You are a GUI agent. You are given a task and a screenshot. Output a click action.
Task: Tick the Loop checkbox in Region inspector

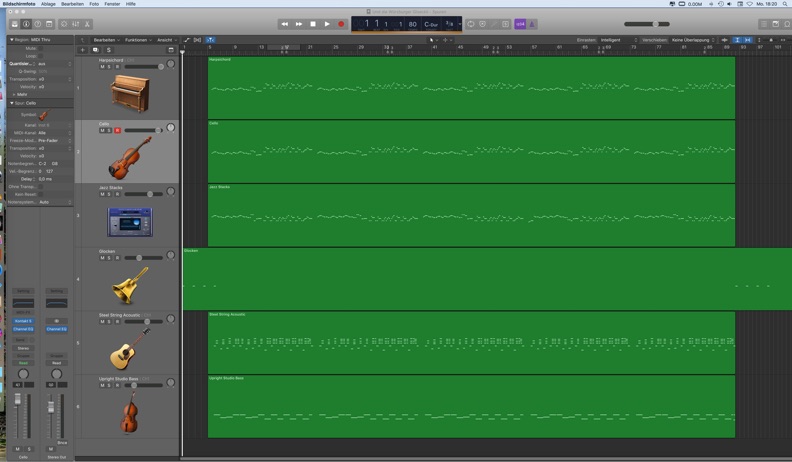(x=40, y=56)
